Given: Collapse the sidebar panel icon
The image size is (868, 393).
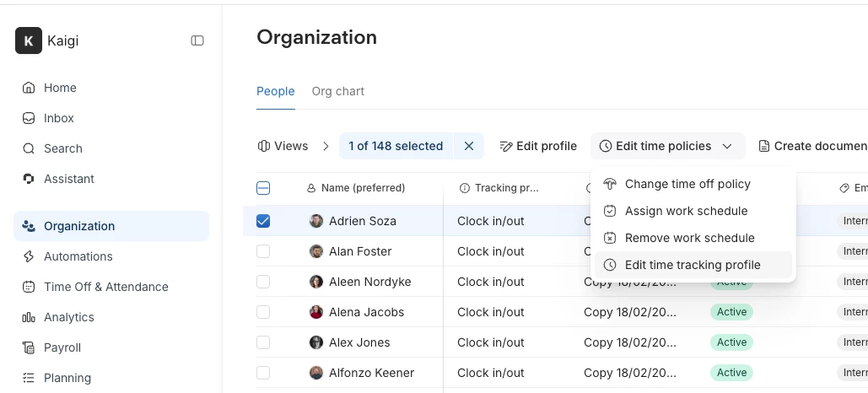Looking at the screenshot, I should (x=197, y=40).
